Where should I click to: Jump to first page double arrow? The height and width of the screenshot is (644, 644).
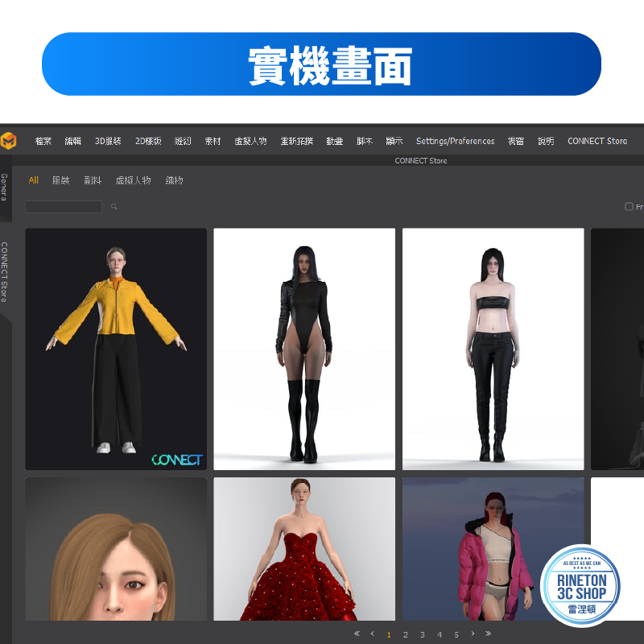tap(357, 634)
